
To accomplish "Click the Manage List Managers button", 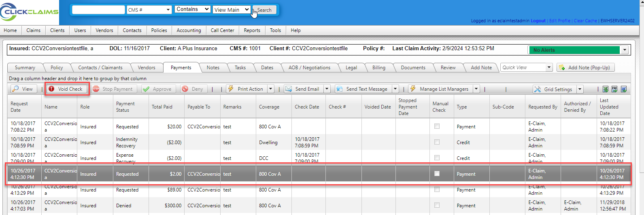I will click(440, 89).
